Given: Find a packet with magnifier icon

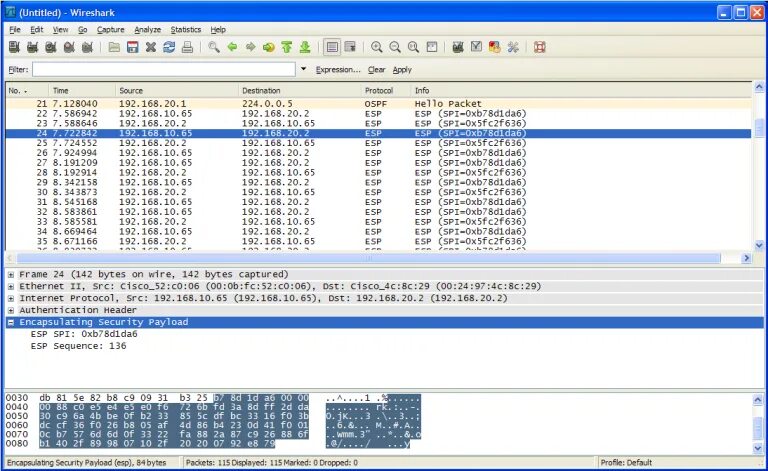Looking at the screenshot, I should click(x=214, y=47).
